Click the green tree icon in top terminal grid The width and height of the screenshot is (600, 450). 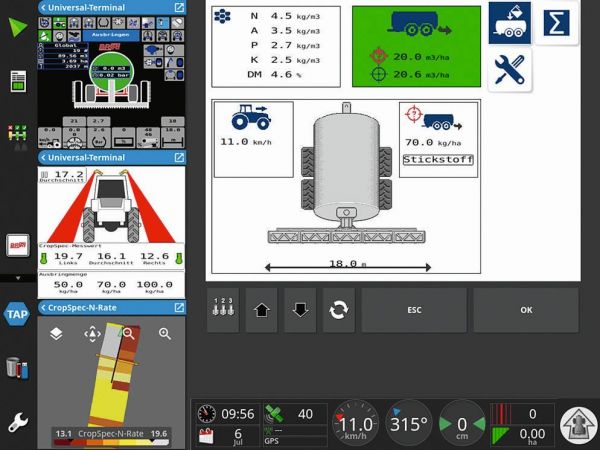(x=45, y=36)
